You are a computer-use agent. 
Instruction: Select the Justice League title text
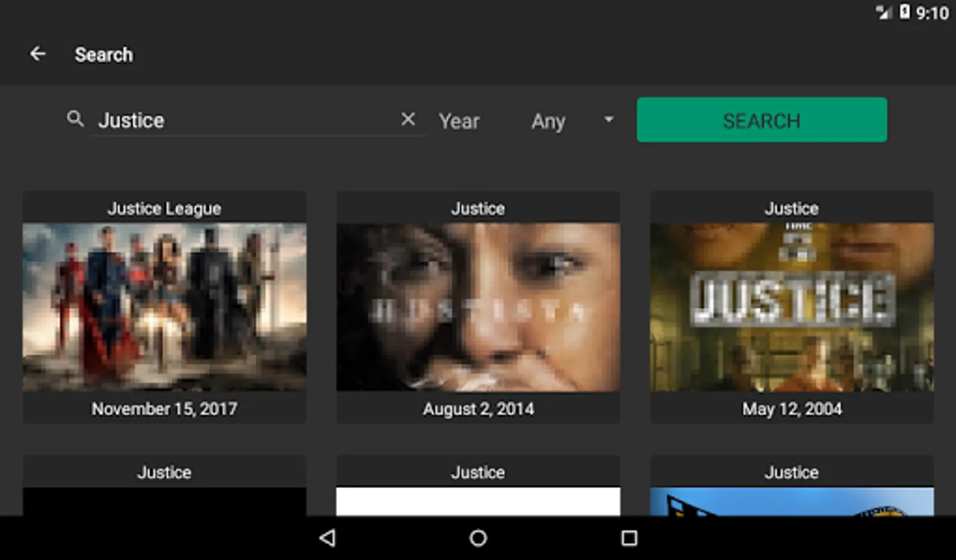164,208
